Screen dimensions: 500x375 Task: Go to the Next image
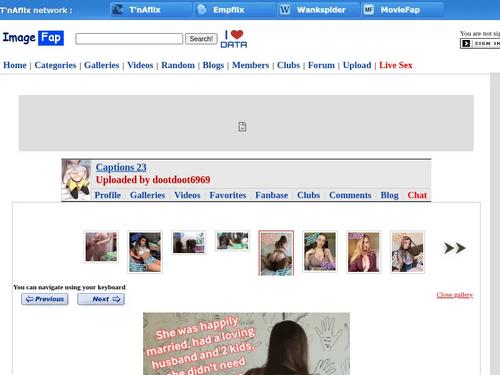tap(101, 299)
